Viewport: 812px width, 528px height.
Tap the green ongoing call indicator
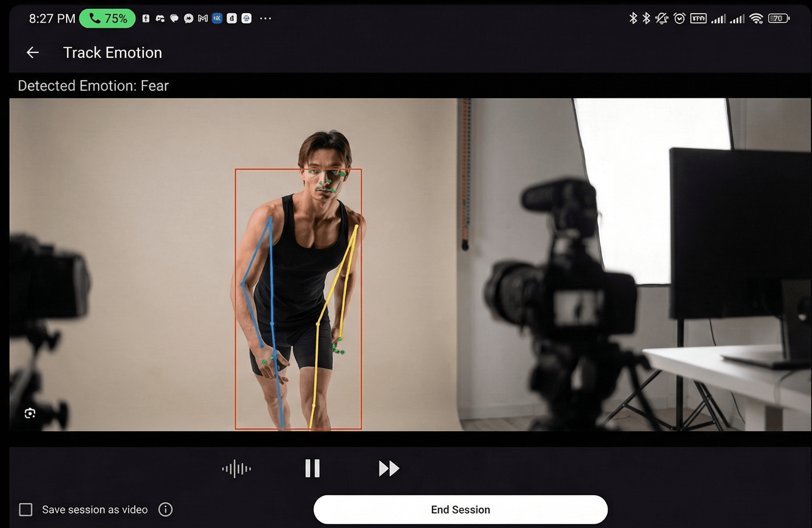(107, 18)
